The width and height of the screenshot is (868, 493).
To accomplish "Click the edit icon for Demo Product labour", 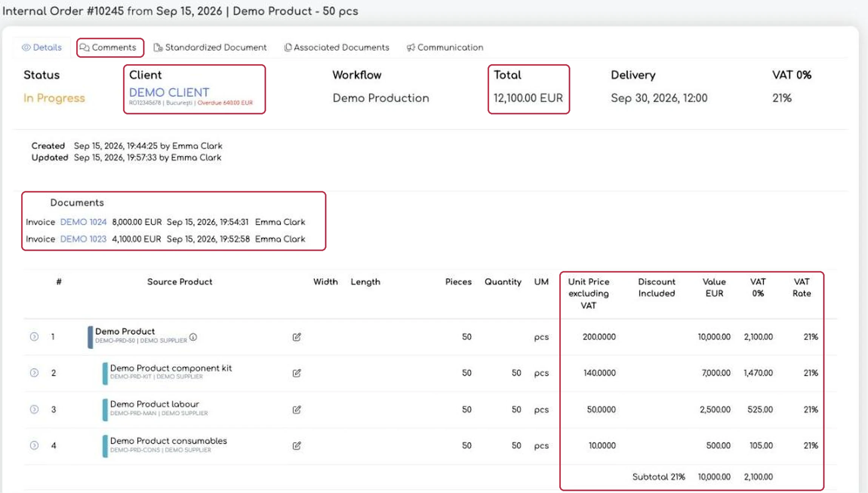I will point(297,410).
